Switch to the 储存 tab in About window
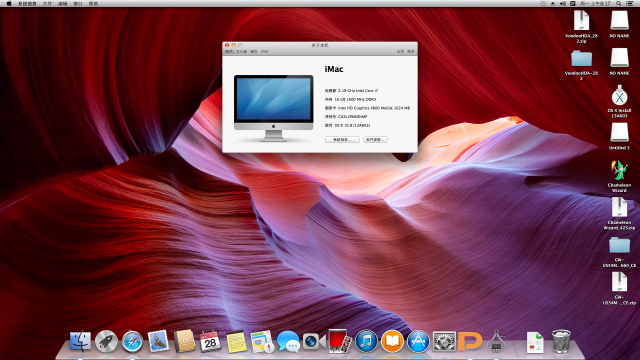Viewport: 640px width, 360px height. pyautogui.click(x=254, y=51)
